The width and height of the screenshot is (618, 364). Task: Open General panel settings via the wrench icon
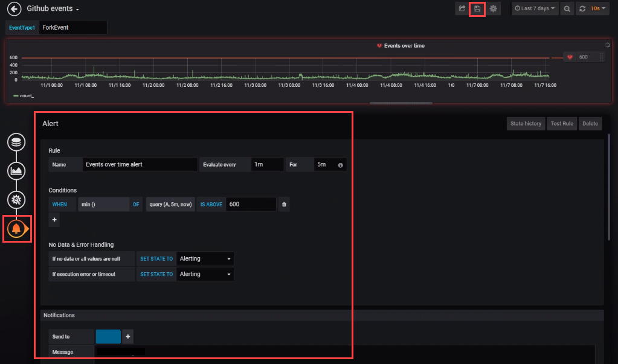tap(16, 200)
